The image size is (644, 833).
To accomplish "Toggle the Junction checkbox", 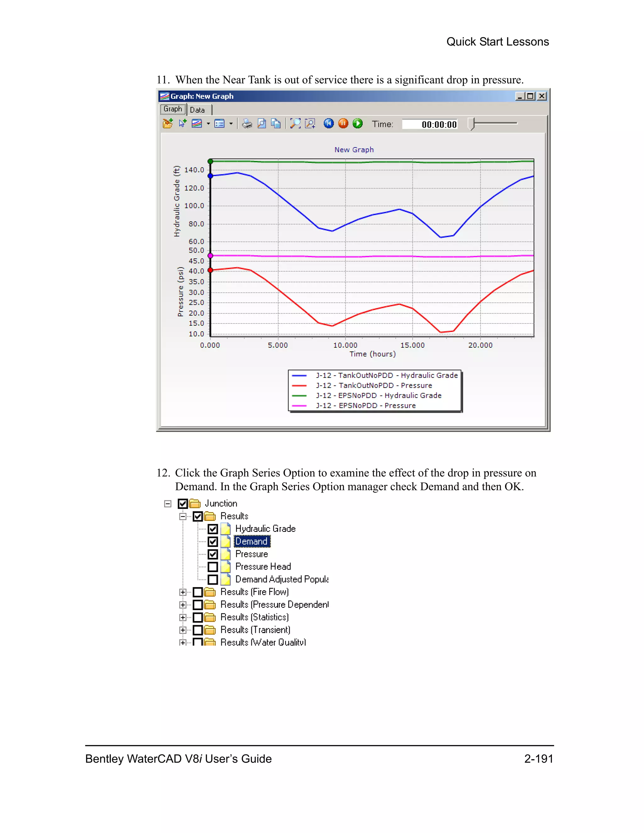I will pyautogui.click(x=183, y=504).
